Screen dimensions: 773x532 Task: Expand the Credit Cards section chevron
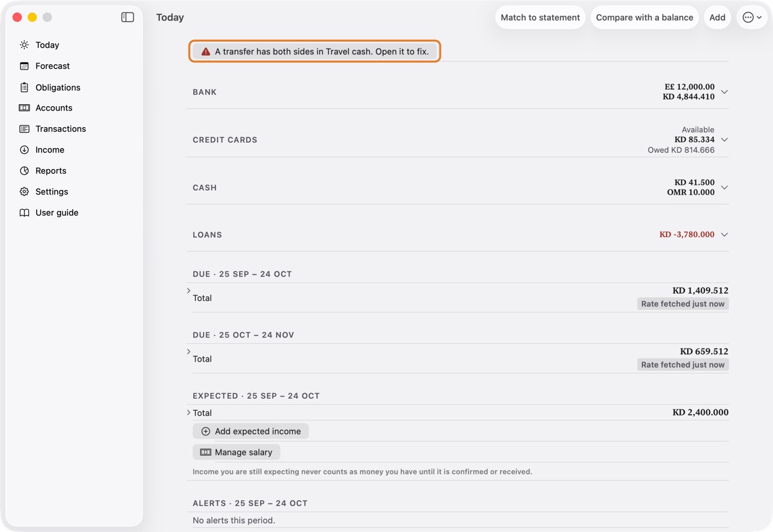point(724,140)
